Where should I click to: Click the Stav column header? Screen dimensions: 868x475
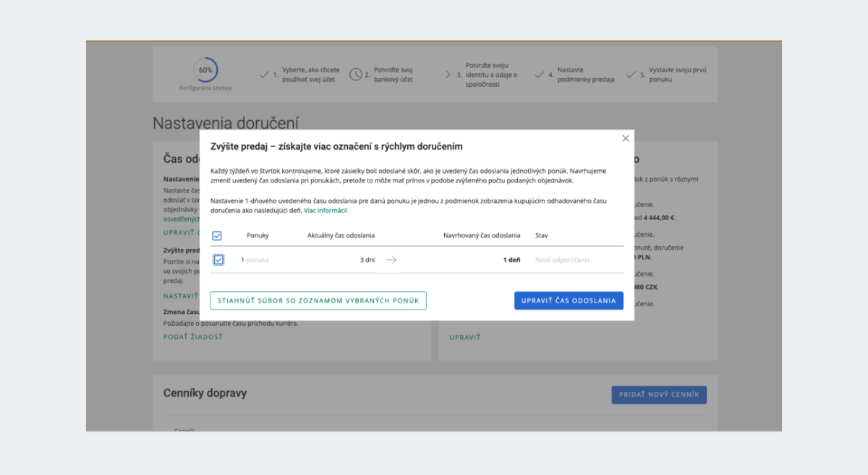[542, 235]
